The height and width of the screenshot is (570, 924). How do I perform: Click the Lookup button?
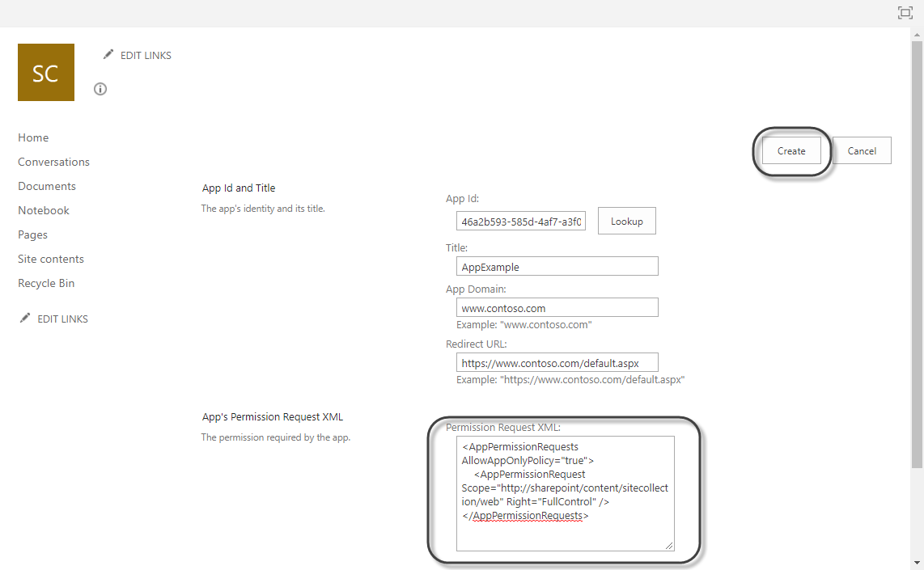click(x=626, y=221)
